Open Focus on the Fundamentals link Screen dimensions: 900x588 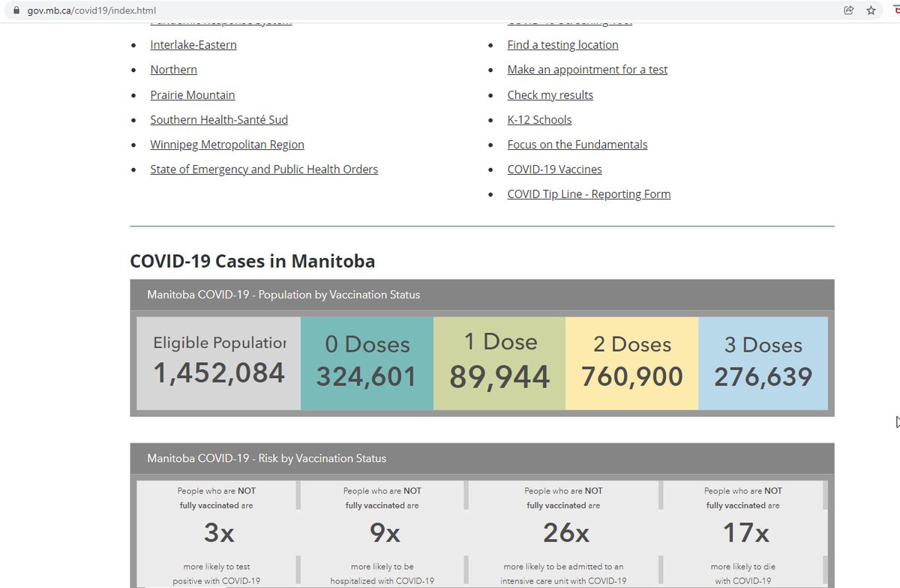(577, 145)
